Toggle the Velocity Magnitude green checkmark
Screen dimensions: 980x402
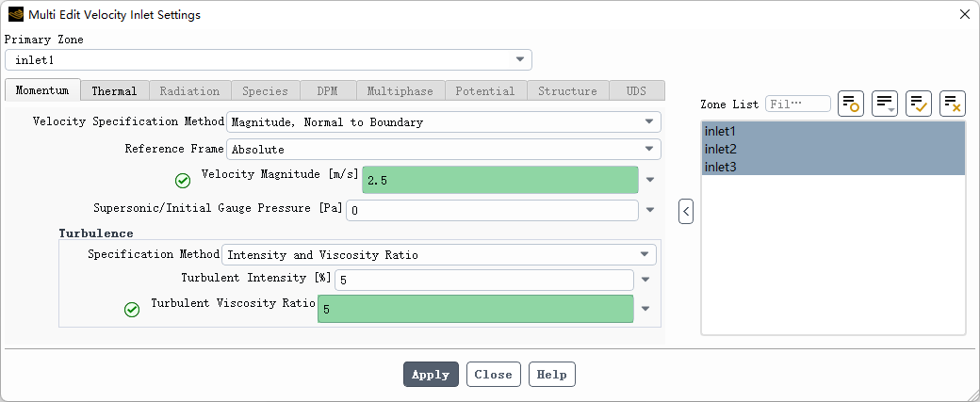pyautogui.click(x=183, y=181)
